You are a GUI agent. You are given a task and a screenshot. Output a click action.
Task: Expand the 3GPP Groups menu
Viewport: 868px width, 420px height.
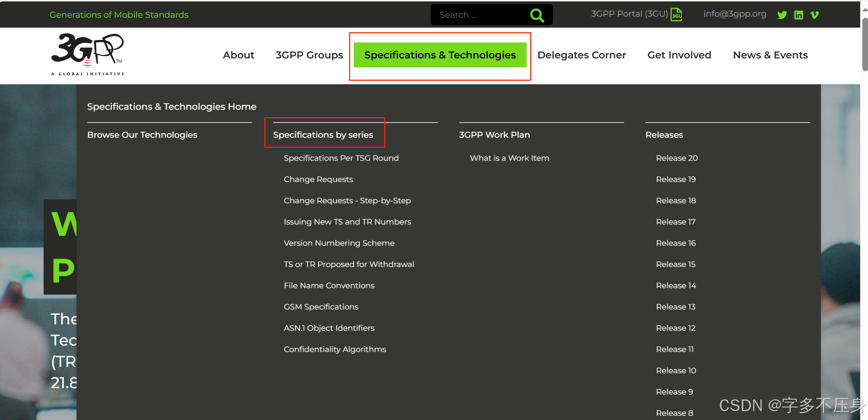pyautogui.click(x=309, y=55)
